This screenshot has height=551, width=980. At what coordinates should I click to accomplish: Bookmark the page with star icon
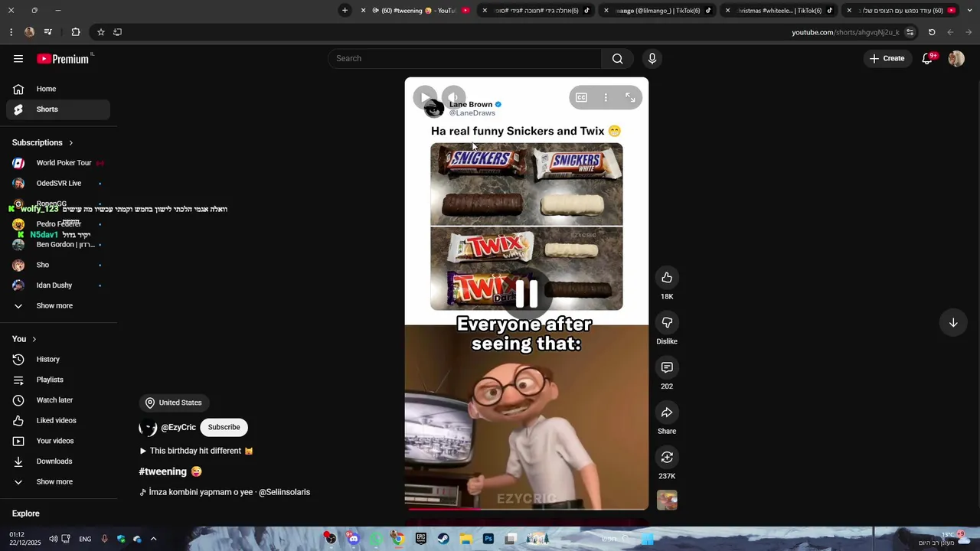100,32
